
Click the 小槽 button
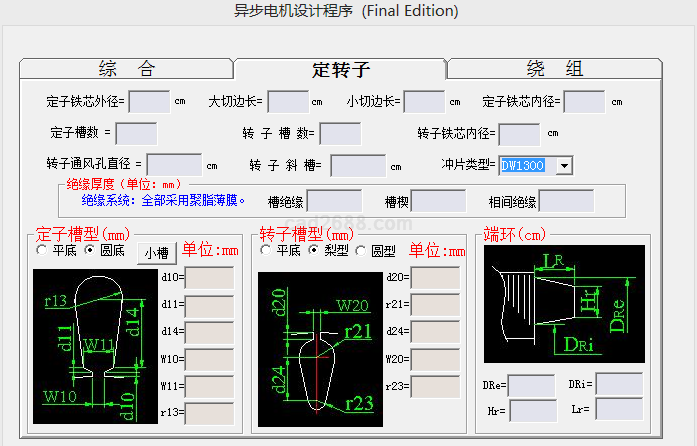click(x=157, y=253)
